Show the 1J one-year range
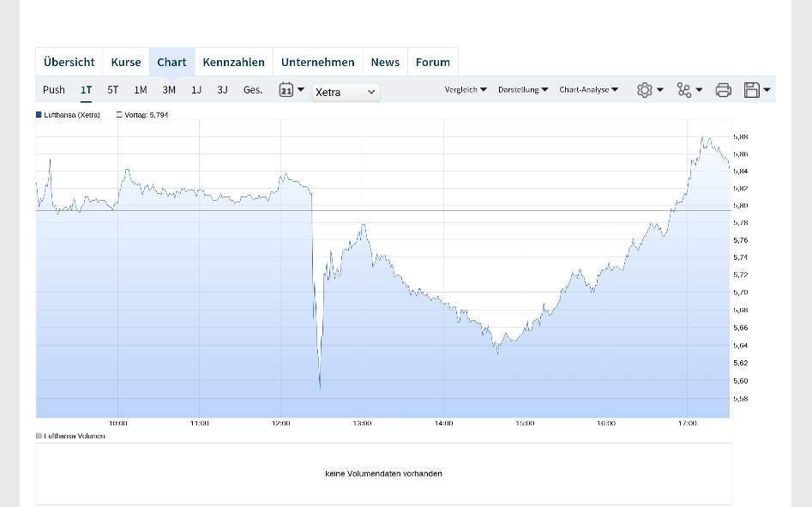This screenshot has height=507, width=812. pyautogui.click(x=196, y=90)
